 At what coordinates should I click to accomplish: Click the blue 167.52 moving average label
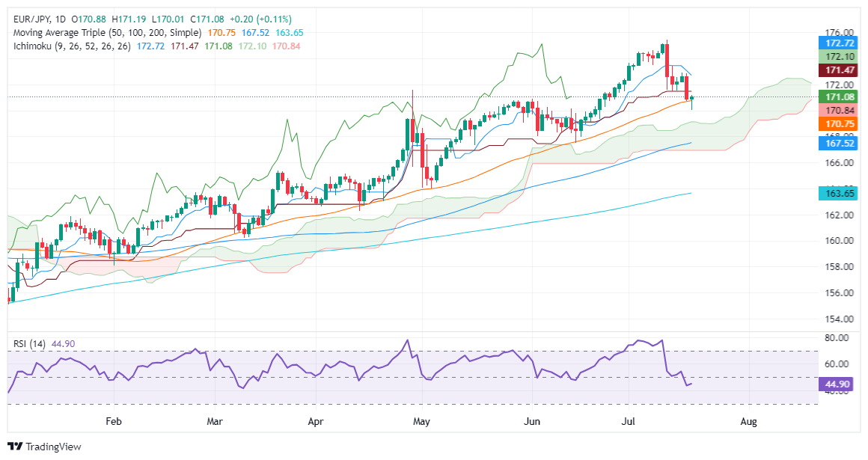pyautogui.click(x=837, y=143)
